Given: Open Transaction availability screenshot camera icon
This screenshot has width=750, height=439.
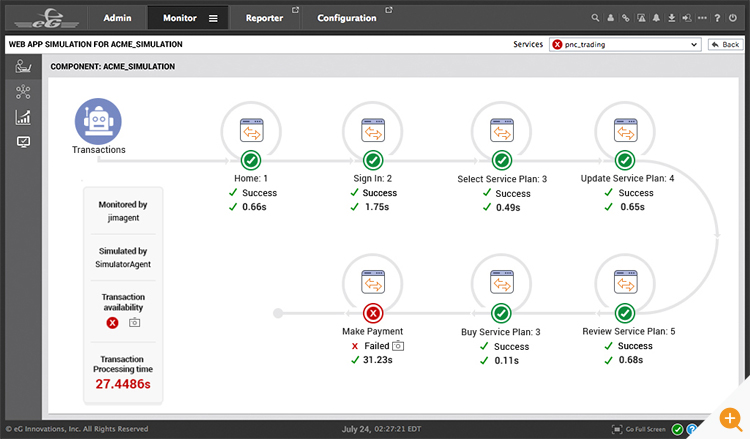Looking at the screenshot, I should pyautogui.click(x=134, y=322).
